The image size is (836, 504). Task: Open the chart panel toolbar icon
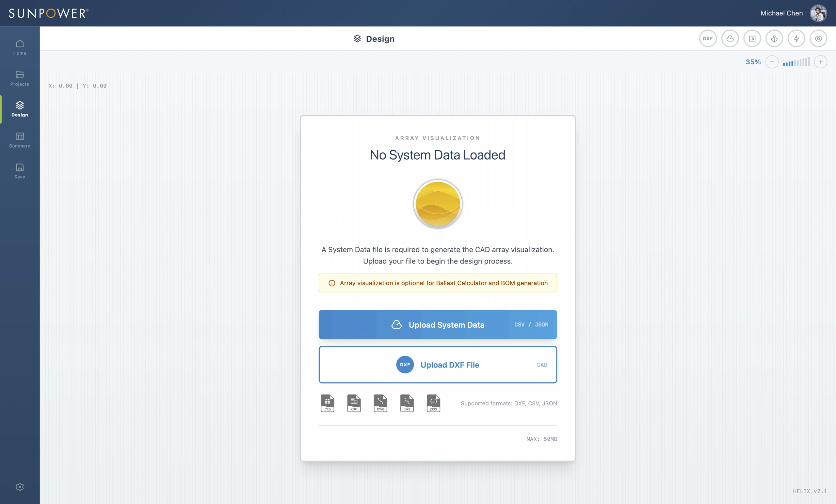(752, 39)
